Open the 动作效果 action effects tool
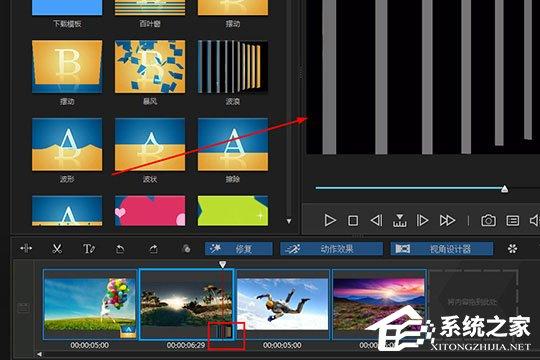The width and height of the screenshot is (540, 360). coord(331,249)
